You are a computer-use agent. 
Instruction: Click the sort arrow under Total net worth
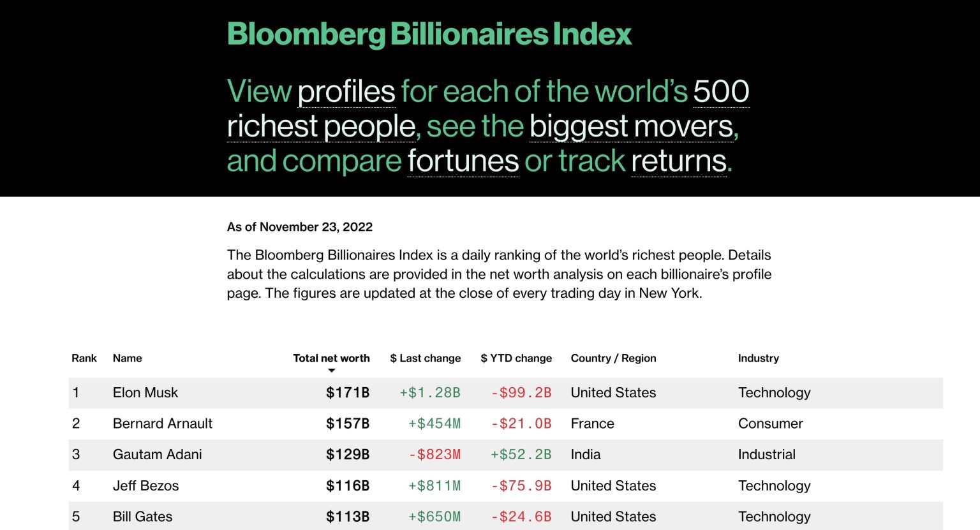pos(331,371)
